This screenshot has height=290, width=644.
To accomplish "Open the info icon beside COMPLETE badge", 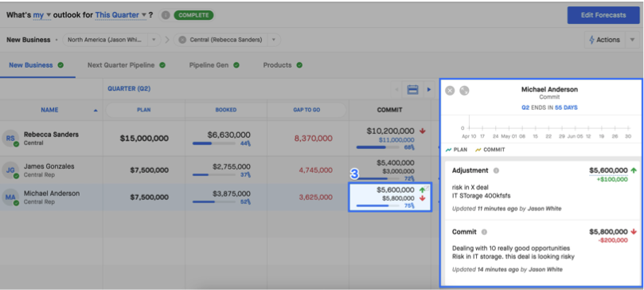I will [166, 15].
